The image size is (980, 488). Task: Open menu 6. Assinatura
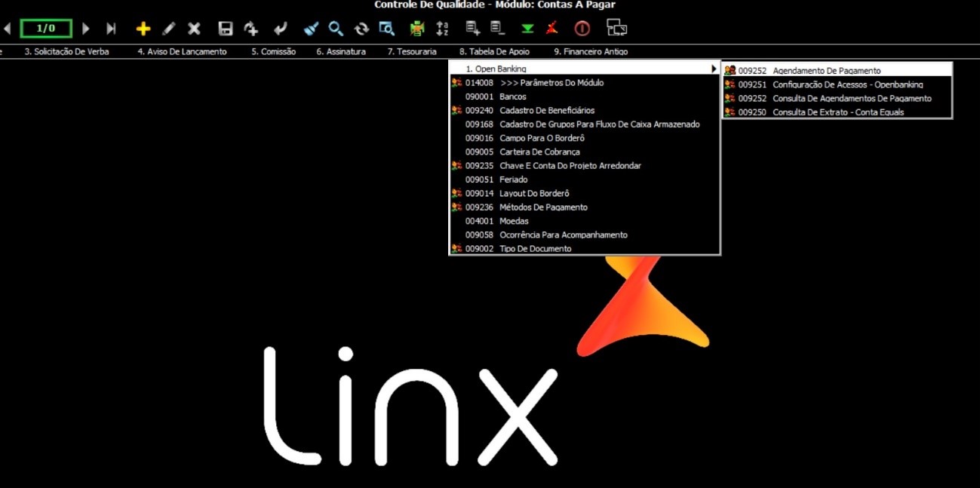[x=341, y=52]
